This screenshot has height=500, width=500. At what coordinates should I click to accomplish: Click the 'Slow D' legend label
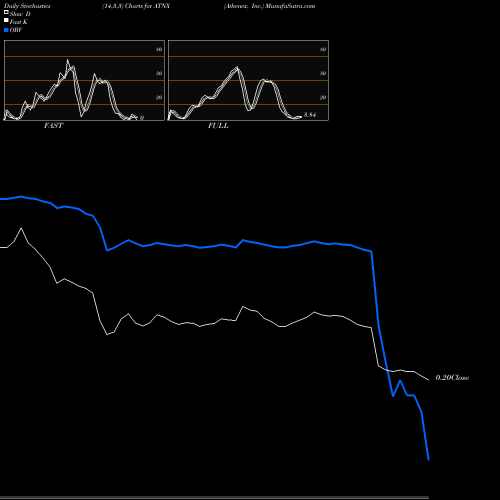pyautogui.click(x=20, y=14)
